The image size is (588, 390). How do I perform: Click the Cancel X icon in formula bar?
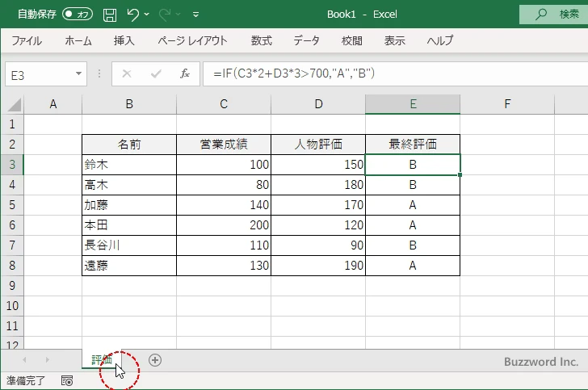coord(127,73)
